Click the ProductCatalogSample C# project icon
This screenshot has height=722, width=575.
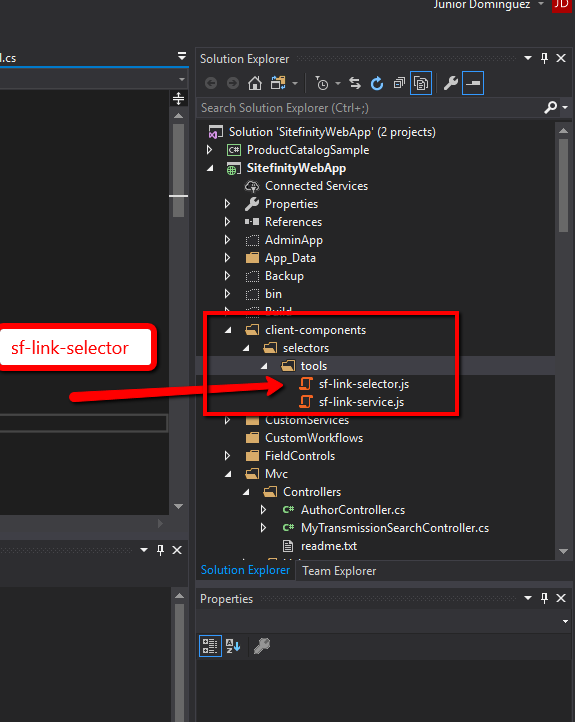click(234, 150)
